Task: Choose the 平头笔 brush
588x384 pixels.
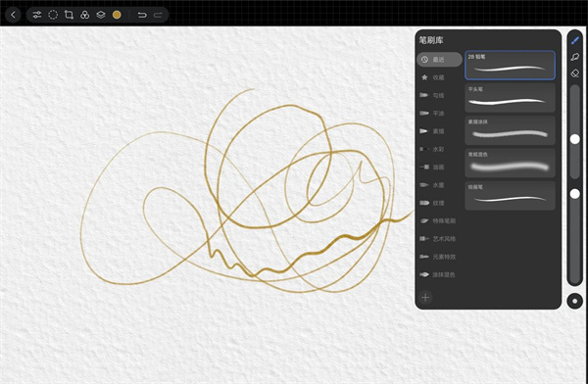Action: [510, 98]
